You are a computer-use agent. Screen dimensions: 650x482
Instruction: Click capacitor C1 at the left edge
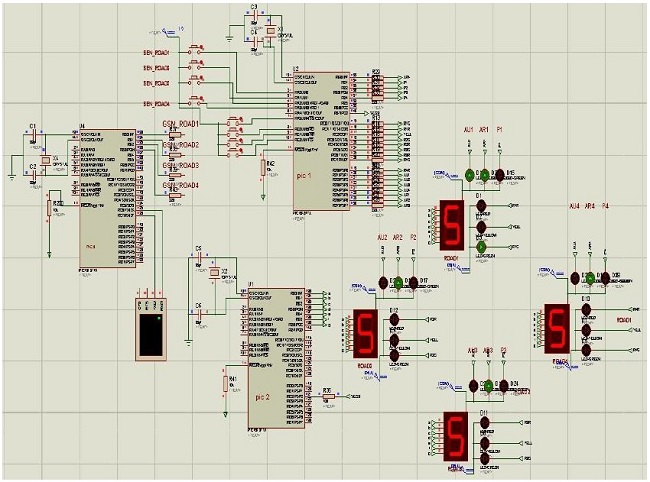33,135
